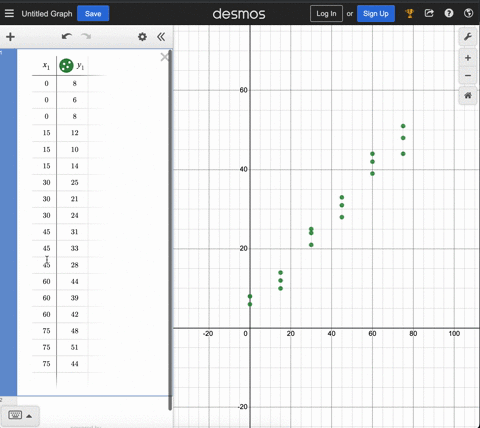Select the y-value cell 39

74,298
